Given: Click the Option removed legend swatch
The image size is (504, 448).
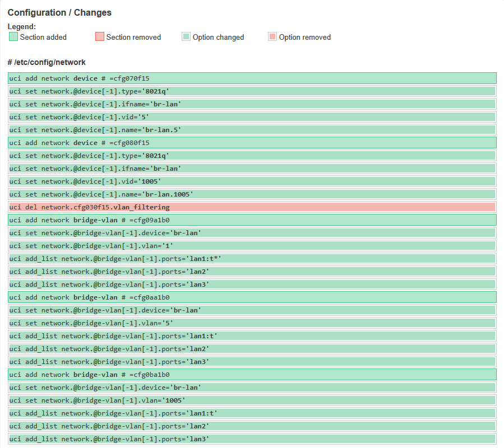Looking at the screenshot, I should pyautogui.click(x=272, y=37).
